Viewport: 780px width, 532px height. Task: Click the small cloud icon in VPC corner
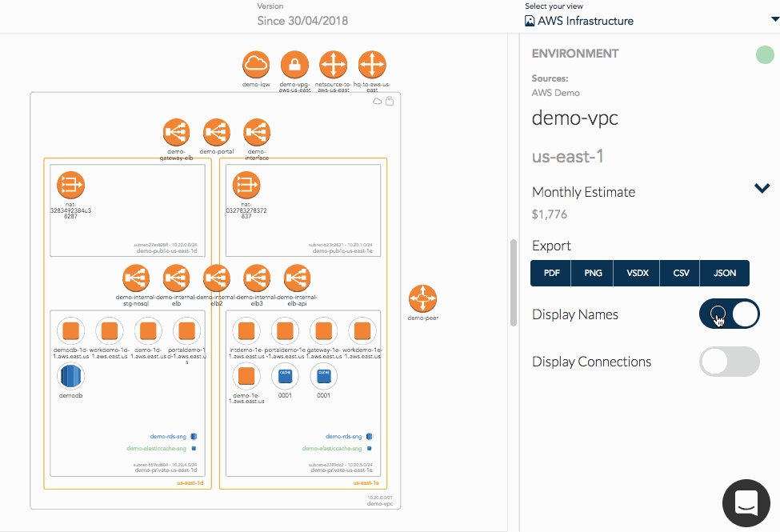click(x=378, y=101)
